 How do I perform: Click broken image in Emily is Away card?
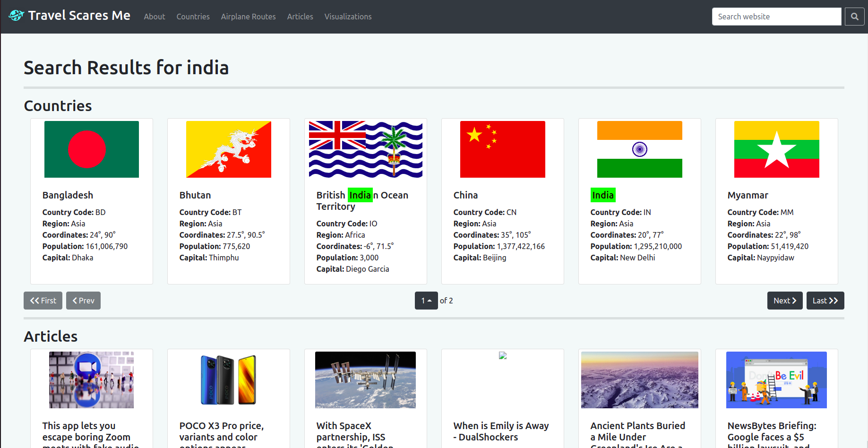click(503, 355)
